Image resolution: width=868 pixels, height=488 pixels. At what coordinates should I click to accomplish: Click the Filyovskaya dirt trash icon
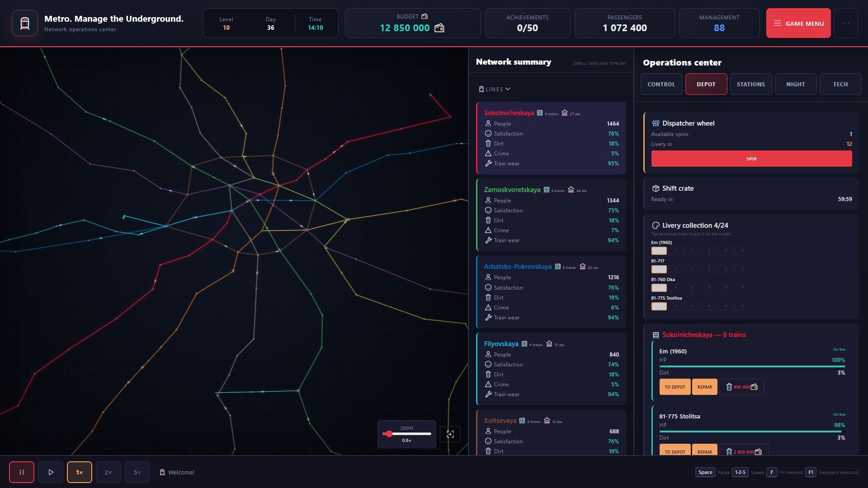488,374
